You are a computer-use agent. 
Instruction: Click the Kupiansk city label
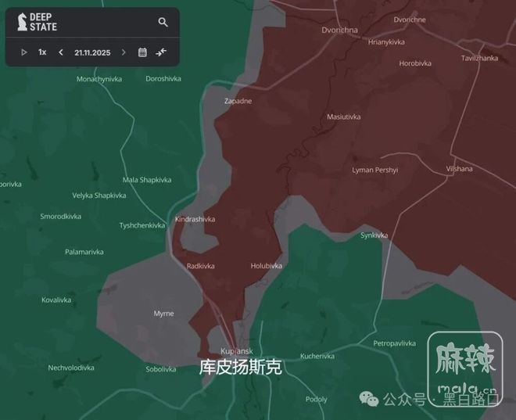[x=237, y=351]
